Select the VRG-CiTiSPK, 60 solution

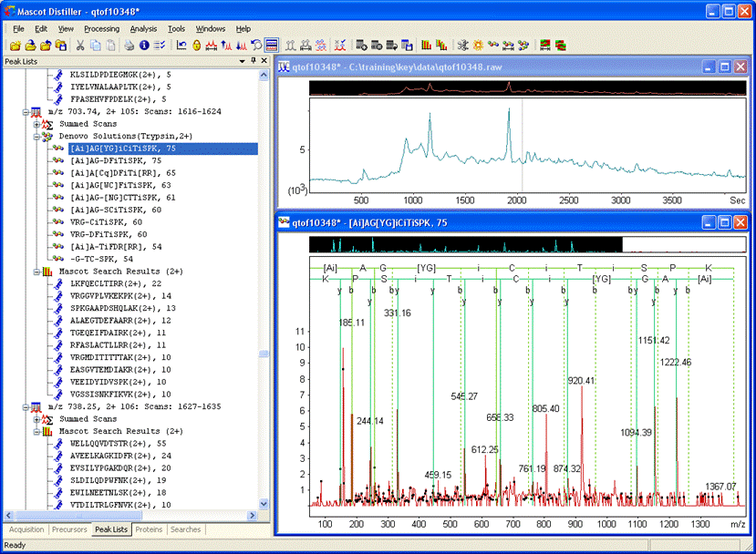pos(106,222)
